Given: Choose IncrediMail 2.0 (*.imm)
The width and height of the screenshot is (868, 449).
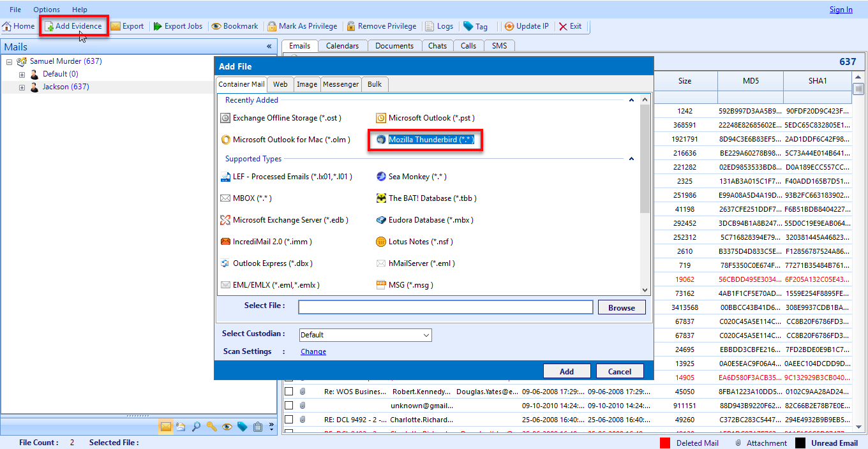Looking at the screenshot, I should [266, 242].
